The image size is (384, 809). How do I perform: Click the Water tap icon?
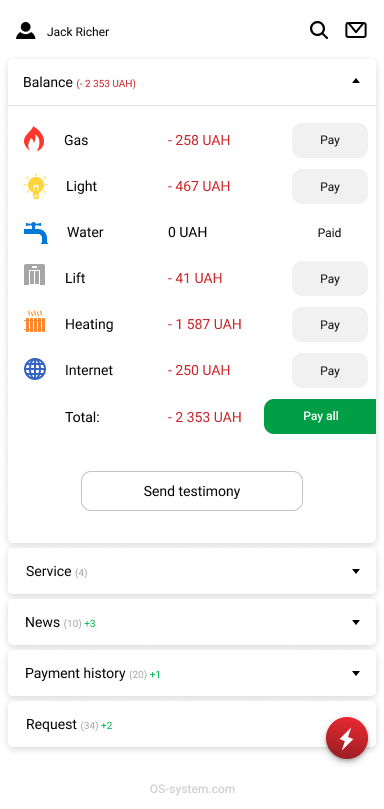(36, 233)
